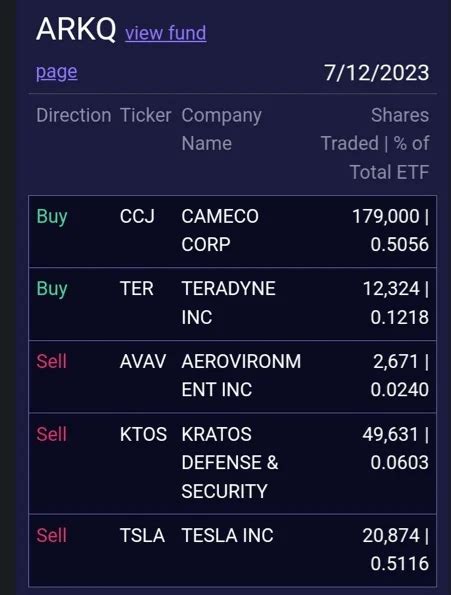451x595 pixels.
Task: Open the 'view fund' link
Action: [166, 33]
